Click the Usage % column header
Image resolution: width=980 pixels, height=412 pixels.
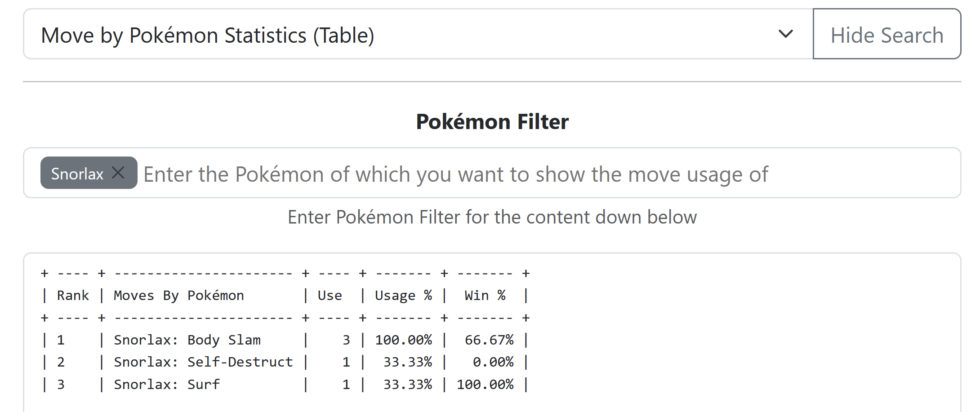coord(403,296)
